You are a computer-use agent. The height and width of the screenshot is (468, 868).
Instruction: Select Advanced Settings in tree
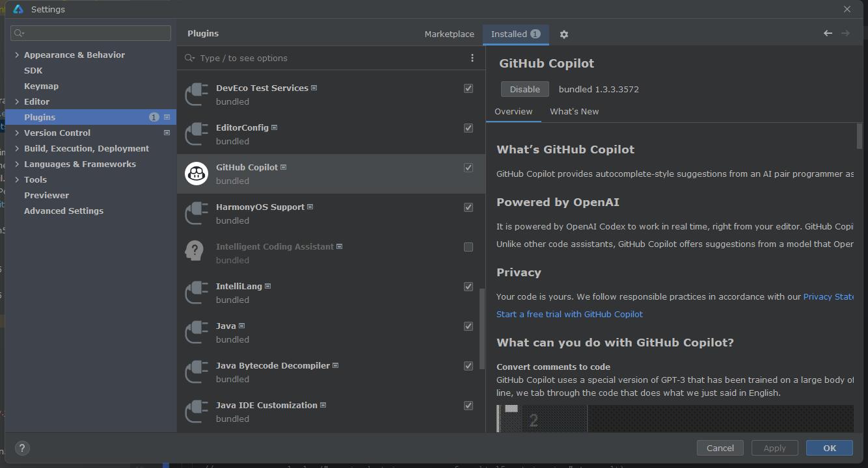[x=64, y=211]
